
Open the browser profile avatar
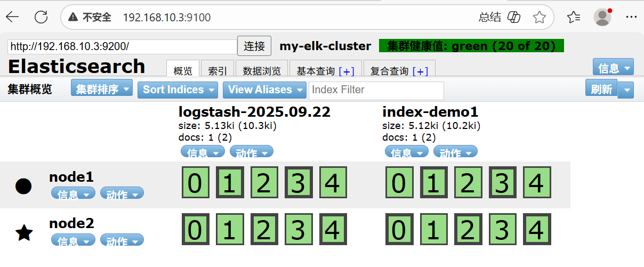pyautogui.click(x=602, y=17)
